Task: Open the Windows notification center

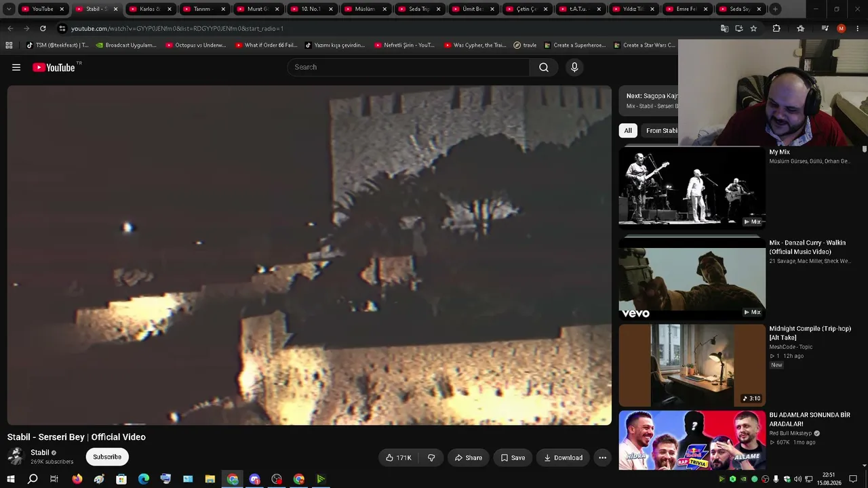Action: [853, 479]
